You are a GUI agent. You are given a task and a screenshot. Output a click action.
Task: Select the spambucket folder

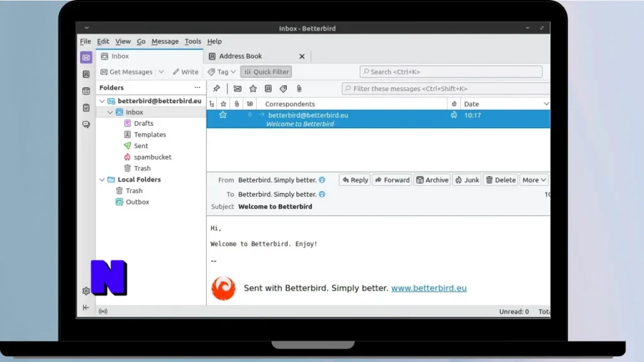(151, 157)
